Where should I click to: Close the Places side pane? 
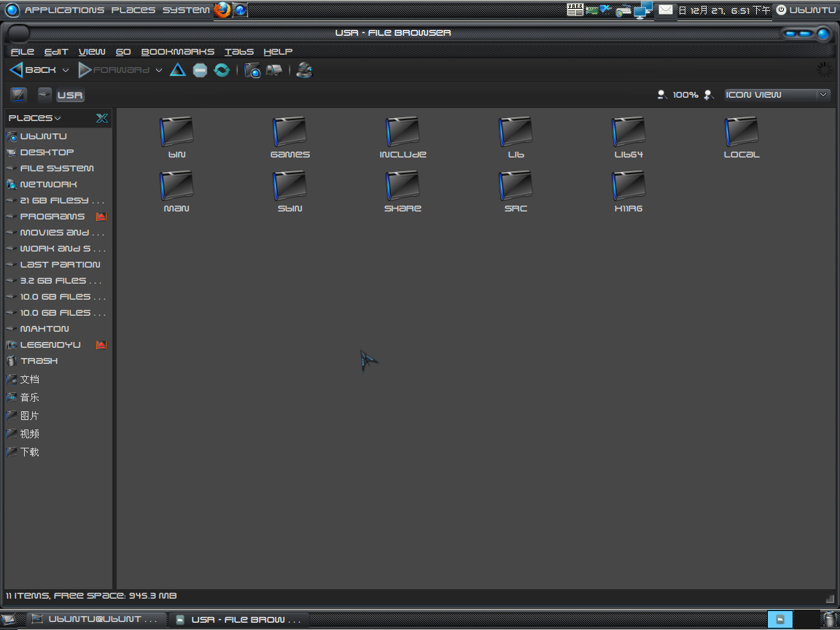pyautogui.click(x=102, y=118)
